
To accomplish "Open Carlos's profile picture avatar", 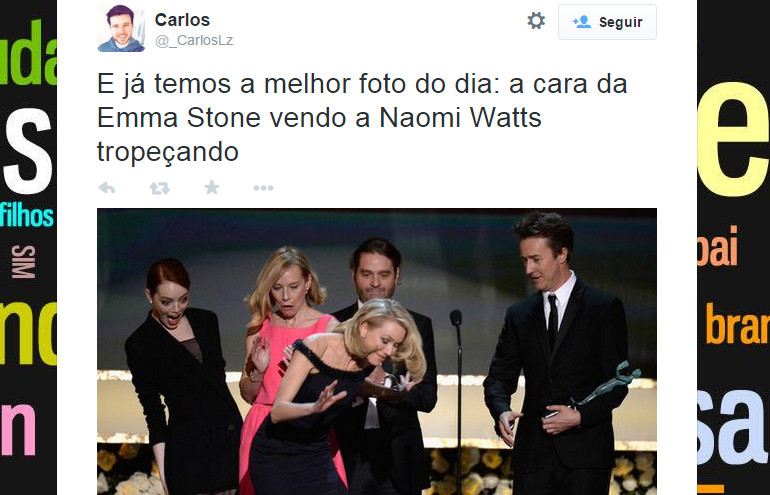I will [x=121, y=28].
